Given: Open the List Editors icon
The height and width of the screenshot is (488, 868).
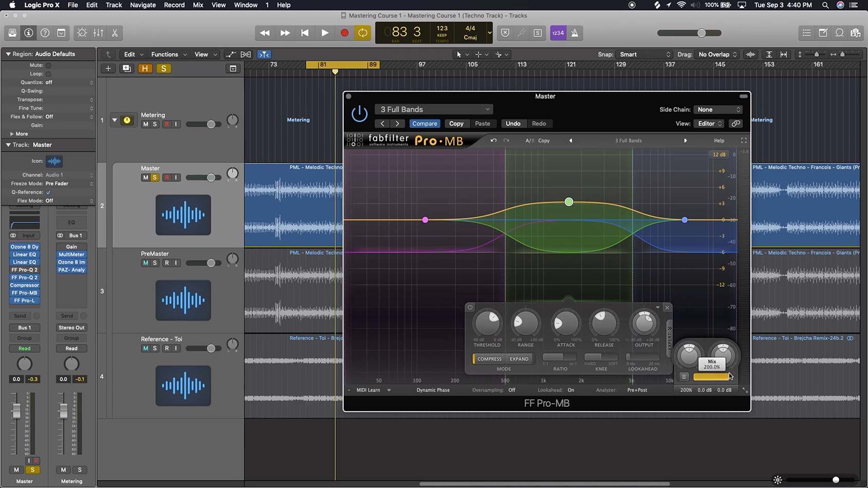Looking at the screenshot, I should (x=806, y=33).
